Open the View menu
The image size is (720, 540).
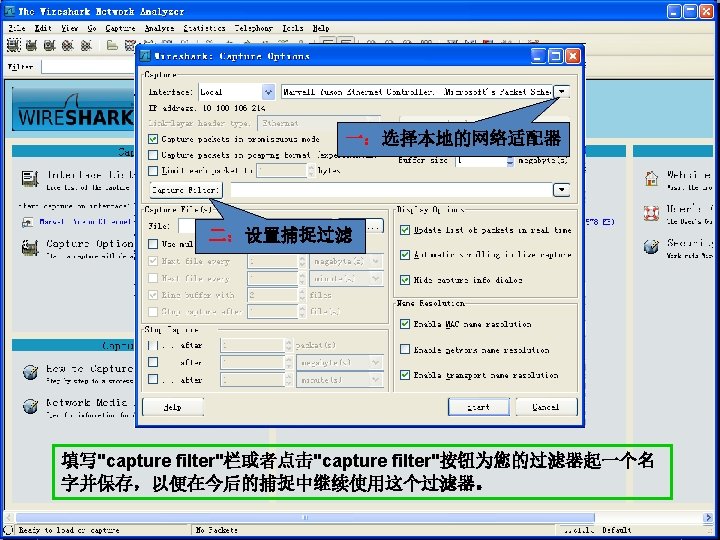point(70,28)
